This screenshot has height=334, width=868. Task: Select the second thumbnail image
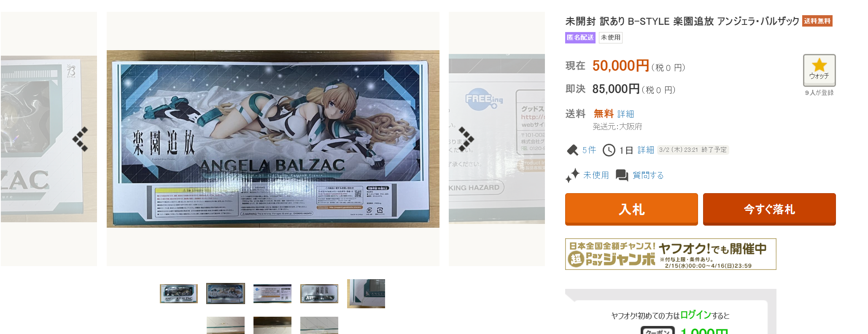point(226,294)
